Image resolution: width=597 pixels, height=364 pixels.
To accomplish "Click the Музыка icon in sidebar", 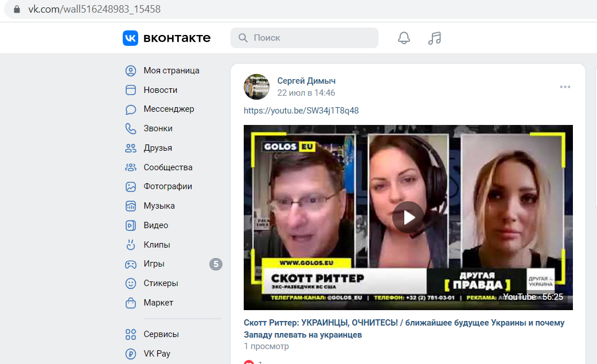I will click(131, 206).
